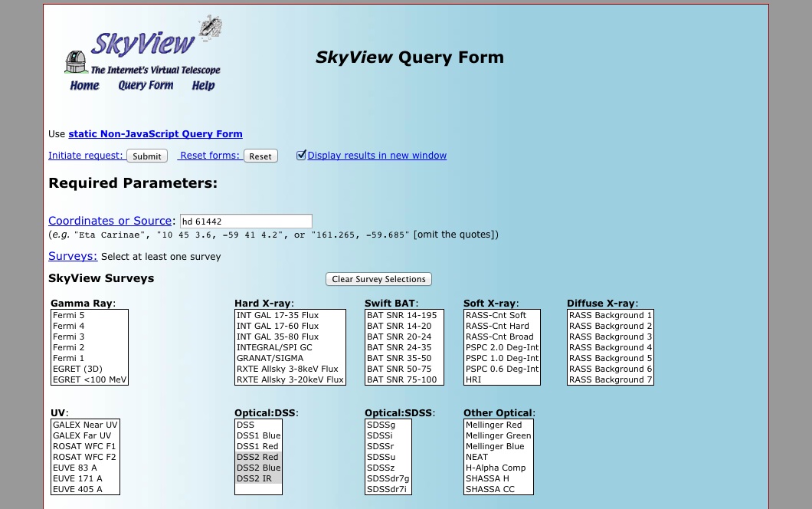Select ROSAT WFC F1 survey
Image resolution: width=812 pixels, height=509 pixels.
(x=86, y=446)
